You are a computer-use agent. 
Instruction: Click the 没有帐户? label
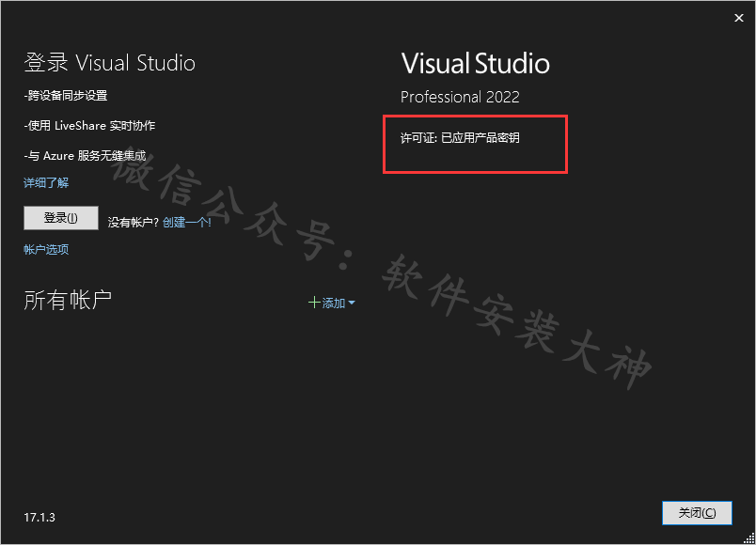pos(134,222)
